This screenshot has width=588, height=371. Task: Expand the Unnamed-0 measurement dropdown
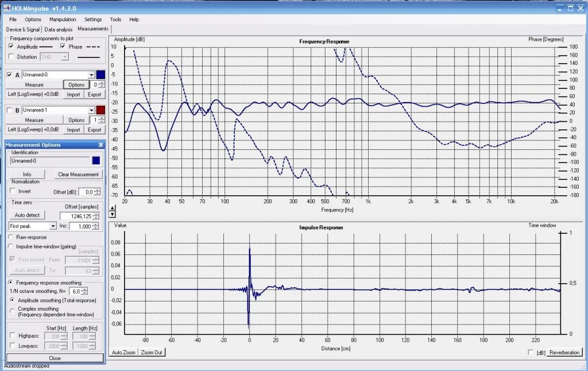click(x=91, y=75)
